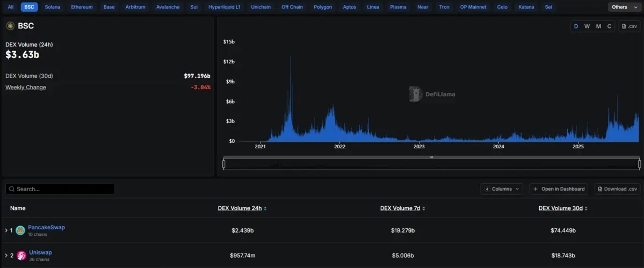This screenshot has width=644, height=268.
Task: Switch chart to Daily (D) view
Action: 576,26
